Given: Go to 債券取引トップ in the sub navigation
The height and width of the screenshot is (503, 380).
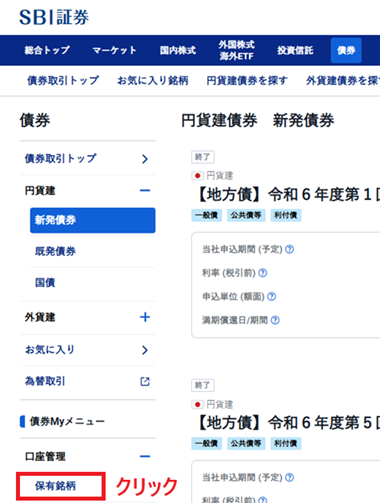Looking at the screenshot, I should pyautogui.click(x=63, y=80).
